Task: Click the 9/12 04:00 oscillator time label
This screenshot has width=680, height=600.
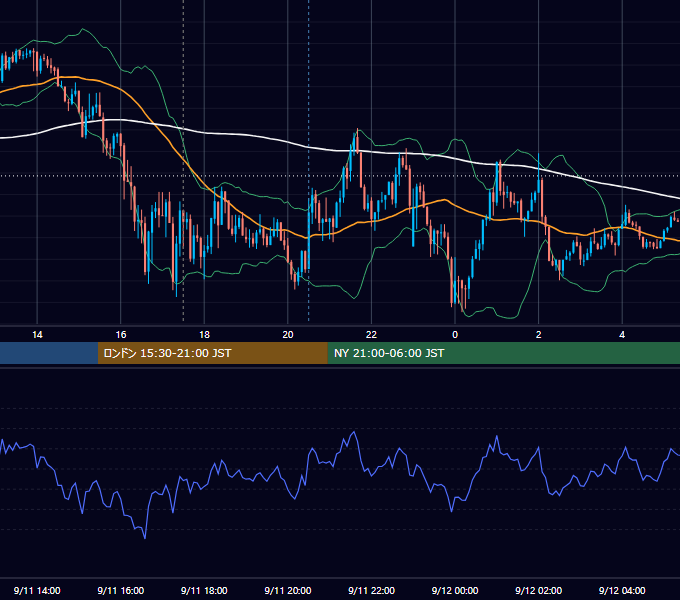Action: click(x=622, y=590)
